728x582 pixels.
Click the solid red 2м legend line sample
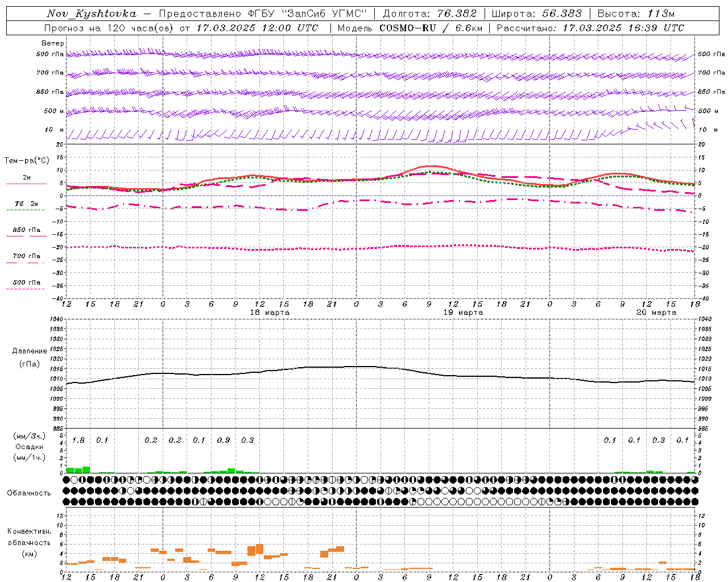26,184
